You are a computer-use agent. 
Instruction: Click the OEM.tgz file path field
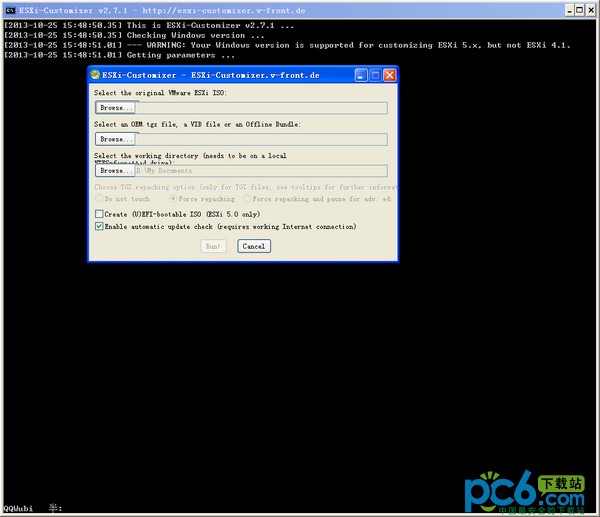click(261, 139)
